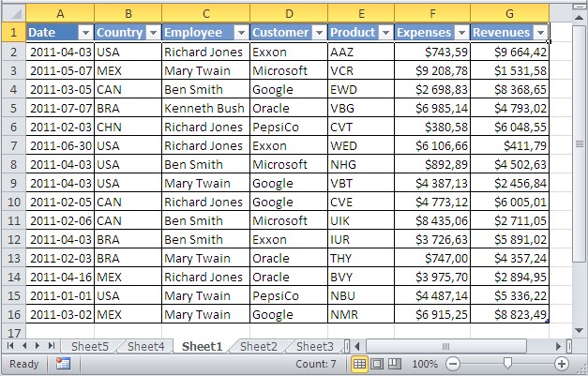Open the Country column filter dropdown
Image resolution: width=588 pixels, height=376 pixels.
click(153, 33)
